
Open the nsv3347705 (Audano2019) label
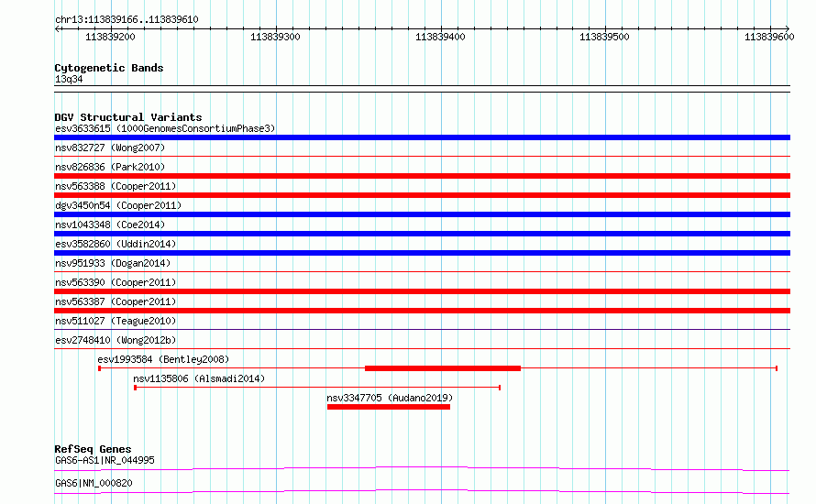[390, 398]
